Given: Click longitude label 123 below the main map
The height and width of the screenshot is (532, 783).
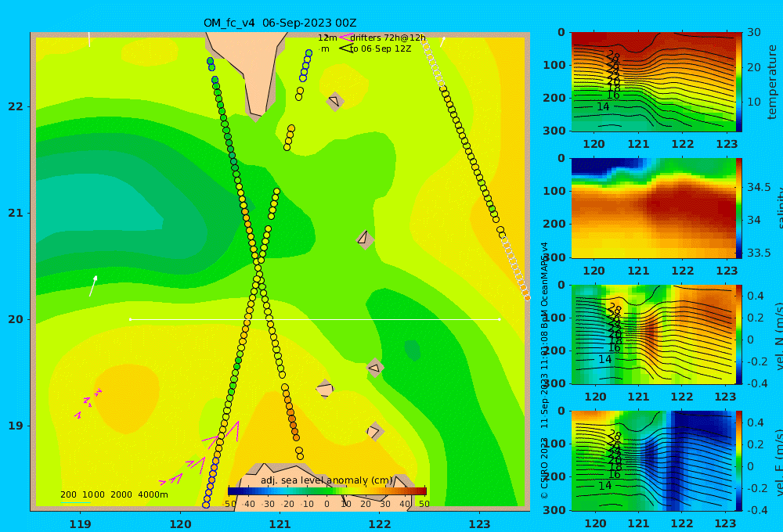Looking at the screenshot, I should 479,524.
